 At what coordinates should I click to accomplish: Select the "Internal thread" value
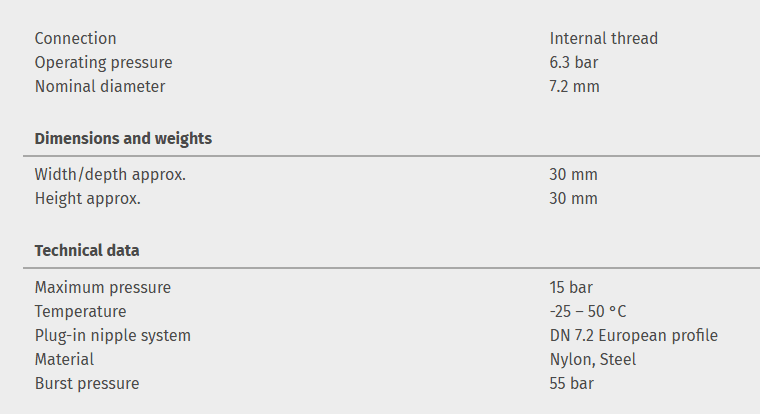pos(603,38)
